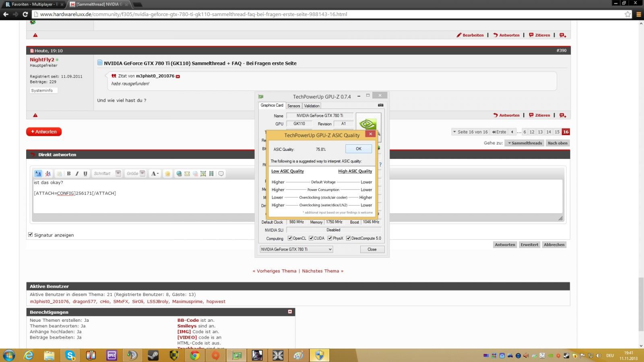Click the address bar URL
This screenshot has height=362, width=644.
193,14
